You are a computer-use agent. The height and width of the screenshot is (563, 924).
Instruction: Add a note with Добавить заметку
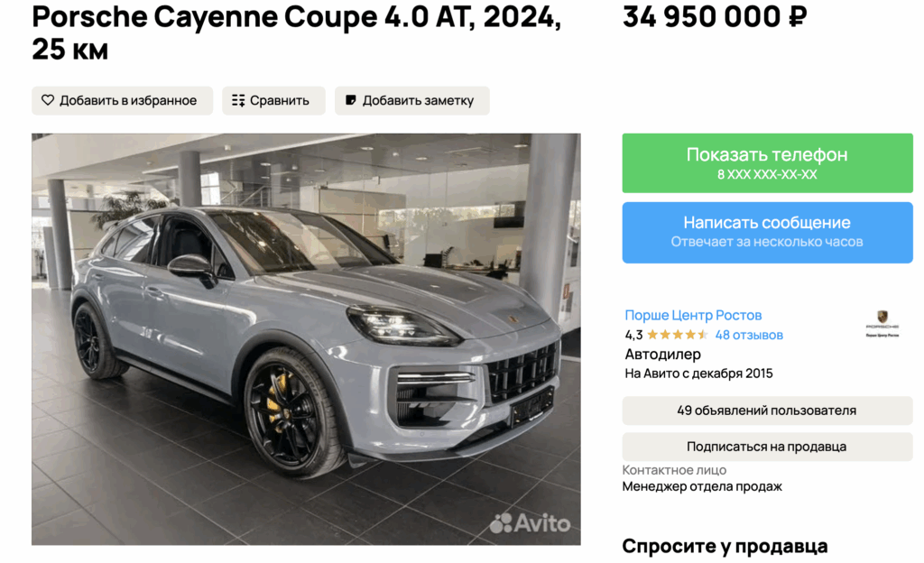pyautogui.click(x=411, y=101)
